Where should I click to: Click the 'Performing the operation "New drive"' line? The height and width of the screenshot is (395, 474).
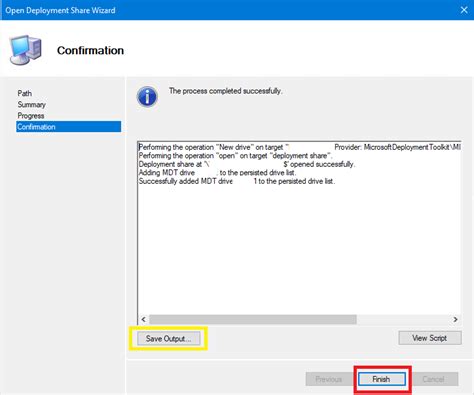(x=300, y=147)
